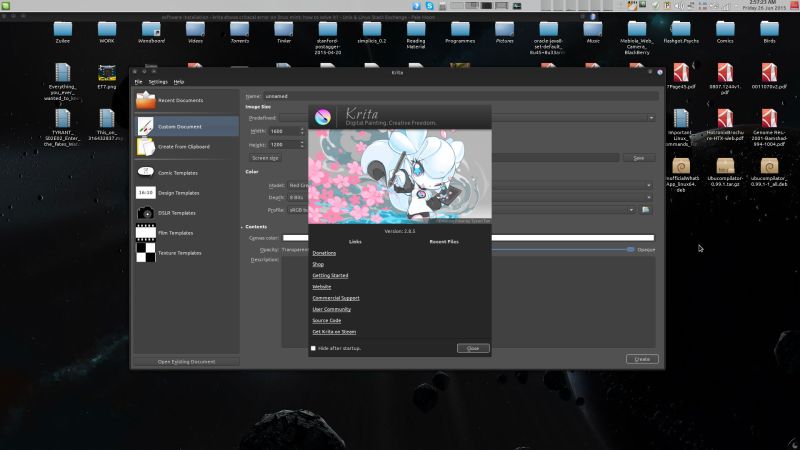Open the Wandboard desktop folder
800x450 pixels.
[151, 32]
